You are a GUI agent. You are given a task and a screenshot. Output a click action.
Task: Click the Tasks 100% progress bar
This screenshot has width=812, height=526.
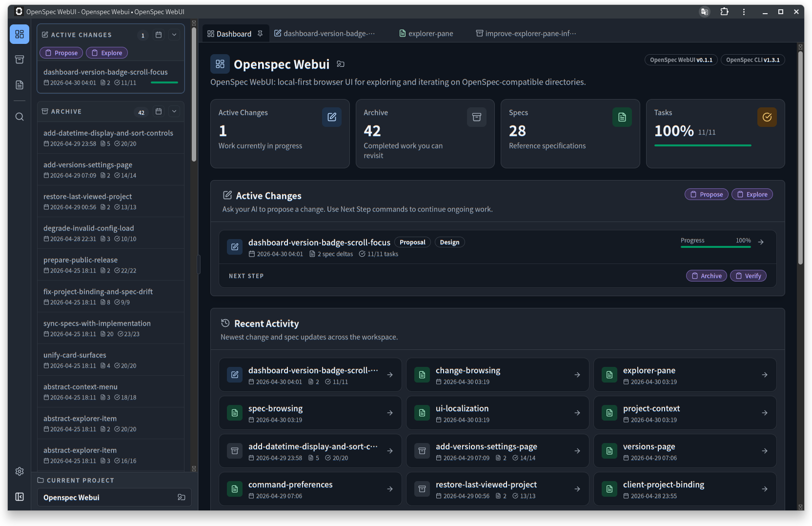click(x=703, y=145)
